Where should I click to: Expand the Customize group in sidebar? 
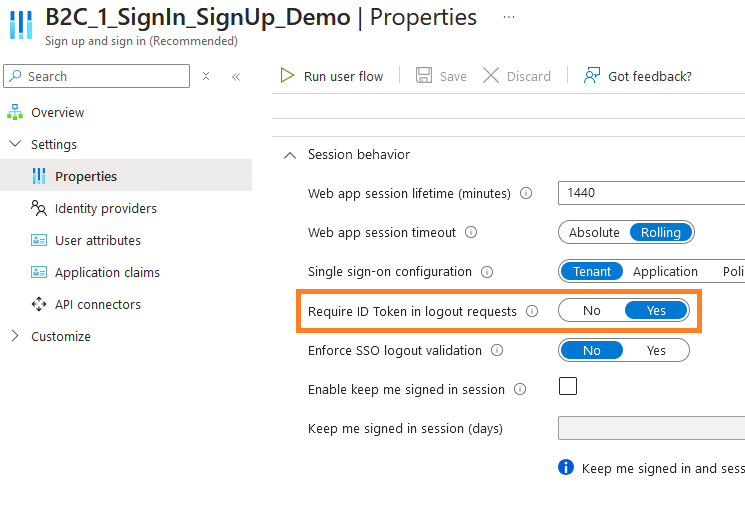coord(14,336)
